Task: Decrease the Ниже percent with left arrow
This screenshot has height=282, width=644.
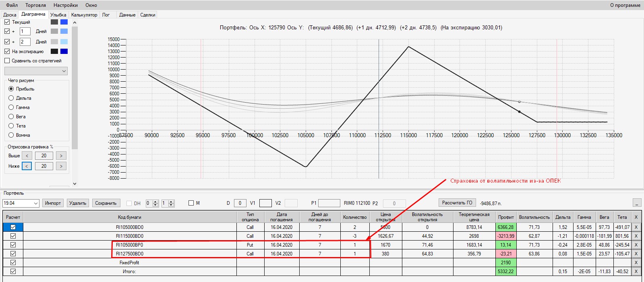Action: 27,166
